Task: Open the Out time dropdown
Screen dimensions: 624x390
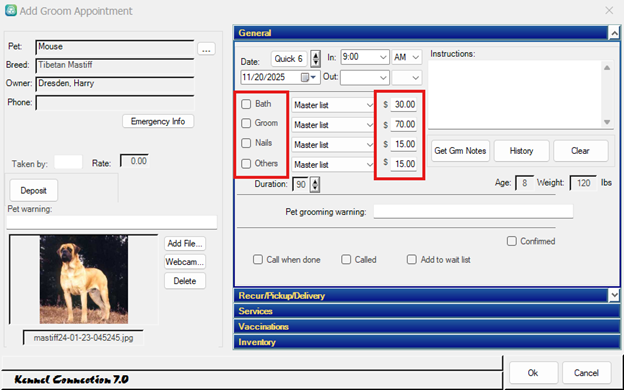Action: 383,78
